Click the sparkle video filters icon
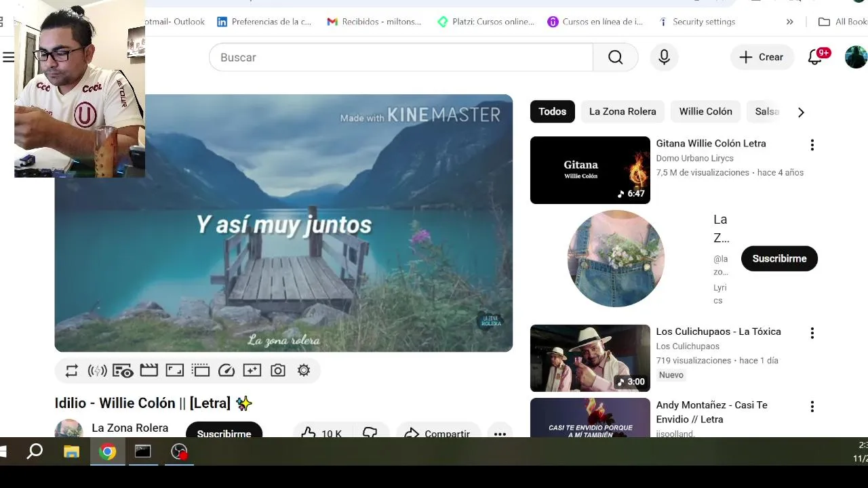Screen dimensions: 868x488 [x=252, y=371]
